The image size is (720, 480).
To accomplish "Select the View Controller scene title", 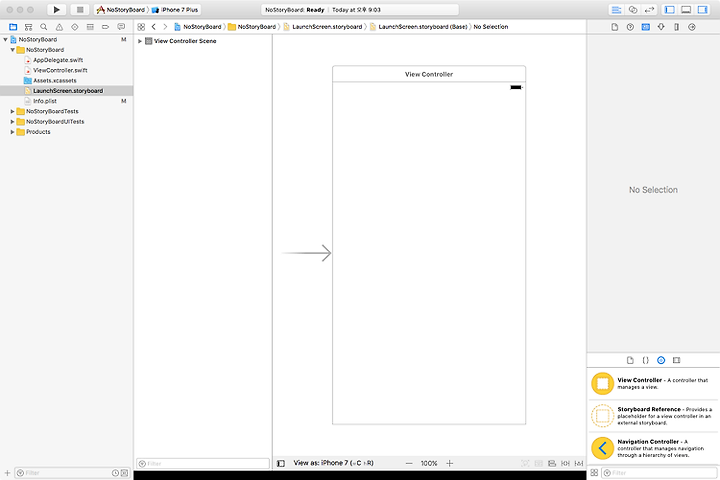I will (429, 74).
